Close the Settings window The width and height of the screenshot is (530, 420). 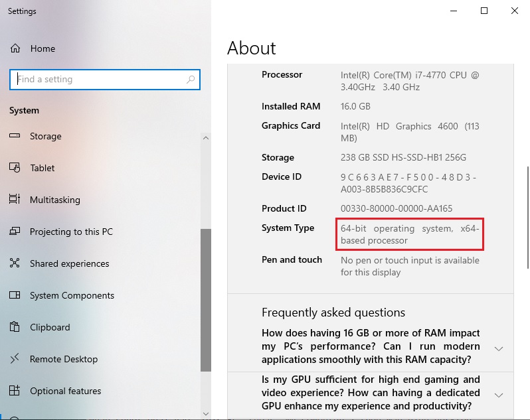[515, 11]
